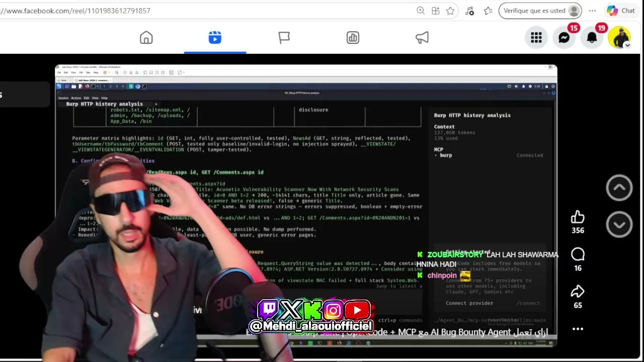Open browser extensions icon in address bar

click(x=436, y=11)
